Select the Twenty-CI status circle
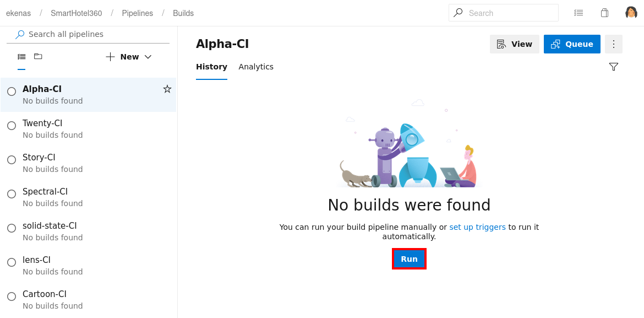This screenshot has width=644, height=318. (x=12, y=126)
